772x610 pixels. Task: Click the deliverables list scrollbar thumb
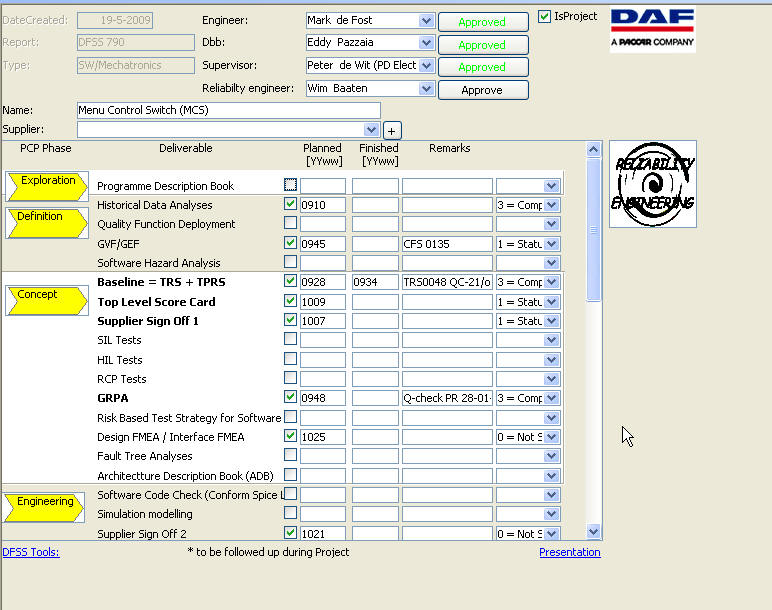click(x=594, y=229)
